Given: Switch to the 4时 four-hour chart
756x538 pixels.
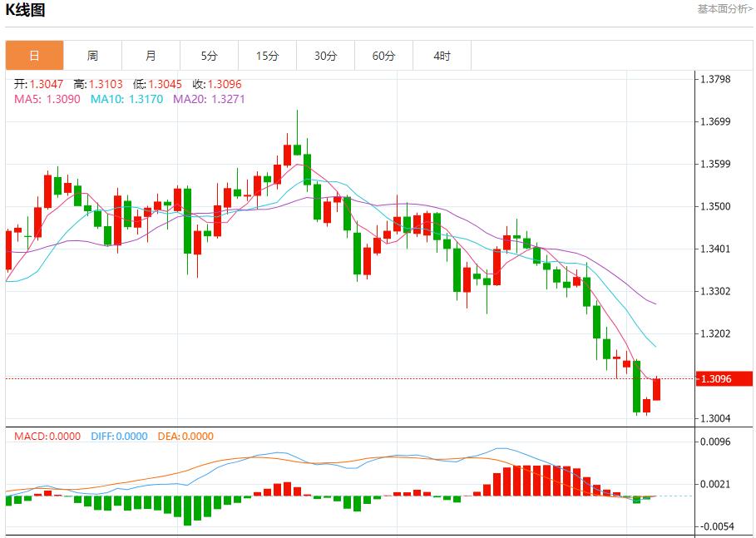Looking at the screenshot, I should click(x=442, y=55).
